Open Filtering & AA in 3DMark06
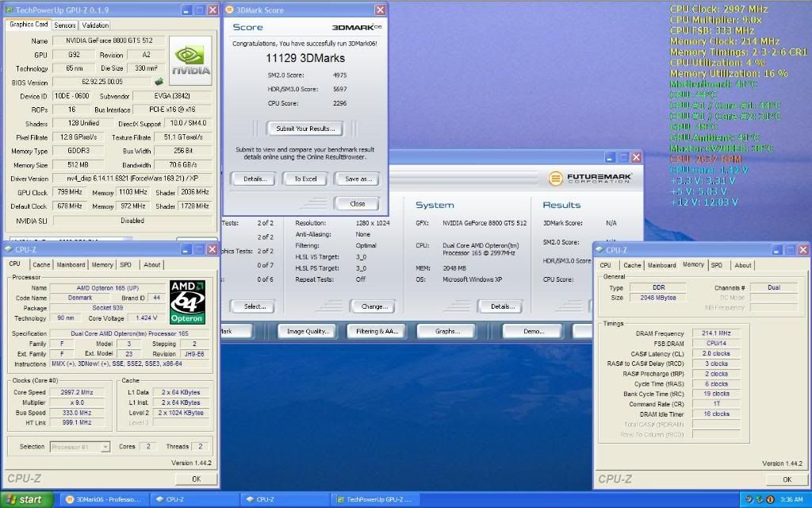Screen dimensions: 812x508 [377, 331]
